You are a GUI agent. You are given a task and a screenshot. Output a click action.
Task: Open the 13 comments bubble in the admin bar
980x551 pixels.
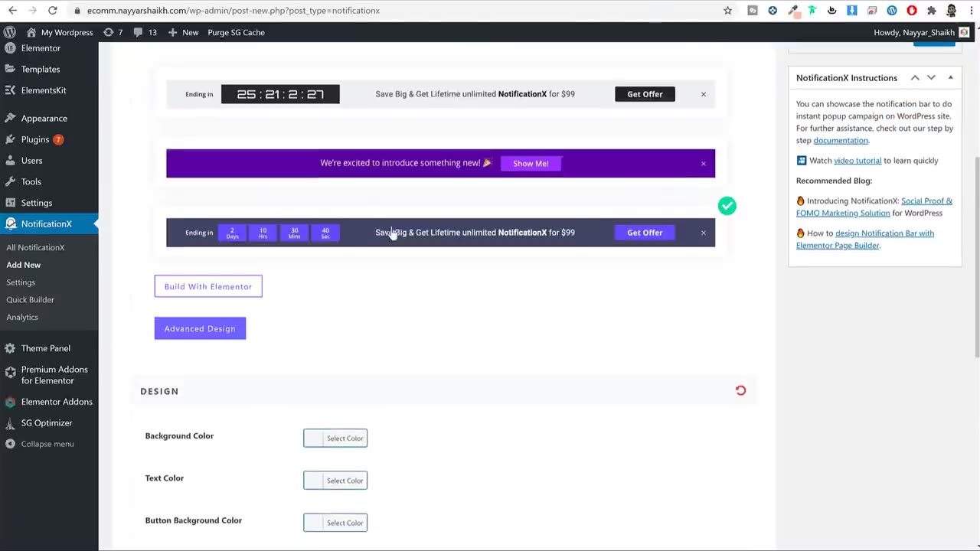[145, 32]
